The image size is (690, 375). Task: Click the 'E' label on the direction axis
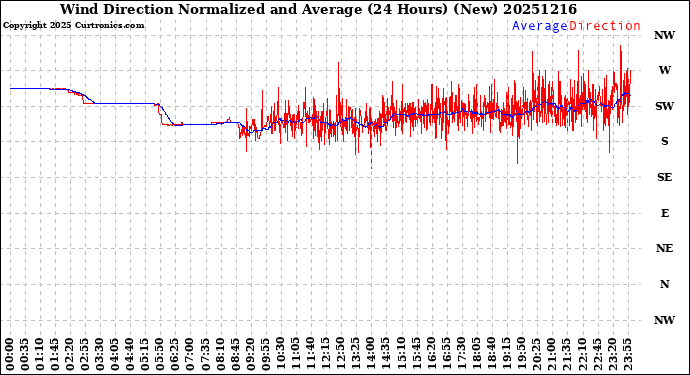tap(664, 213)
